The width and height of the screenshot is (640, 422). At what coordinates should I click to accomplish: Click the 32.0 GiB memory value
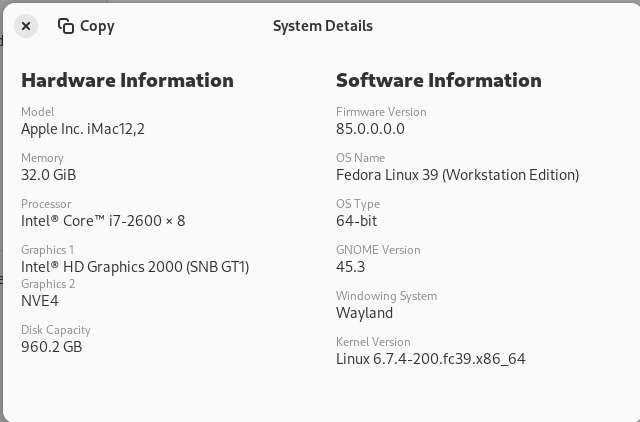click(49, 174)
